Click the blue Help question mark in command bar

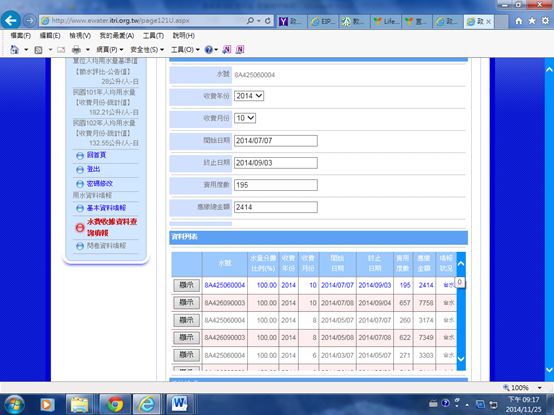tap(209, 50)
